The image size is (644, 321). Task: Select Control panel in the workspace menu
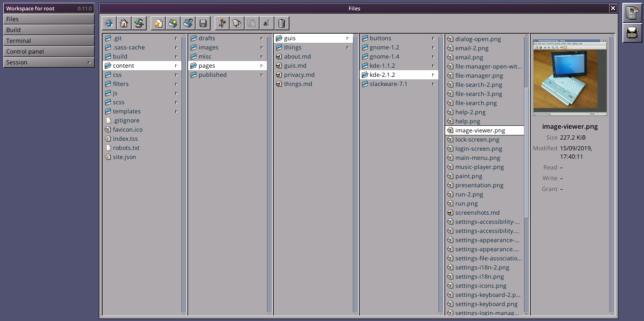(49, 51)
